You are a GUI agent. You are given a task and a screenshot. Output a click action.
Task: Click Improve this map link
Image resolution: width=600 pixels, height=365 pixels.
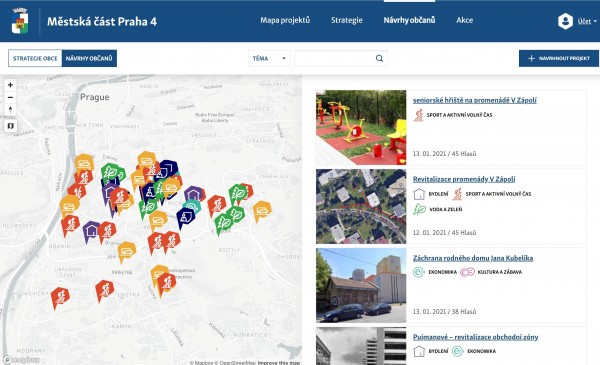(279, 362)
